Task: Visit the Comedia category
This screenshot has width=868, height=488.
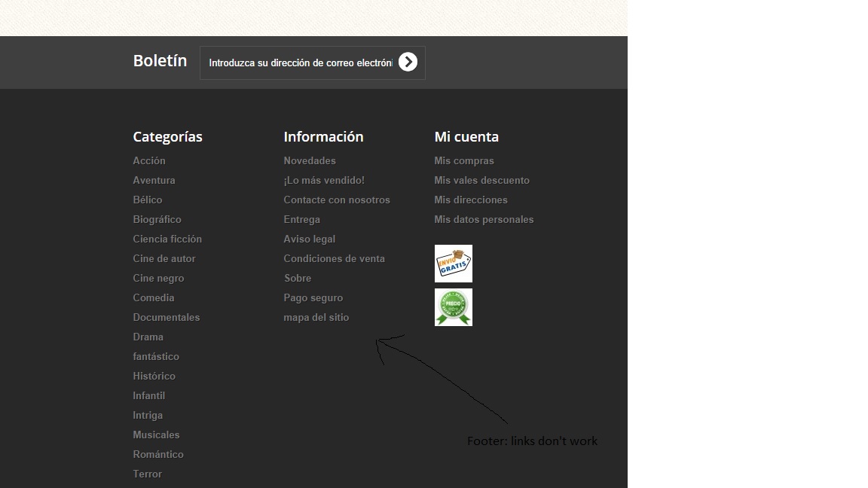Action: 154,297
